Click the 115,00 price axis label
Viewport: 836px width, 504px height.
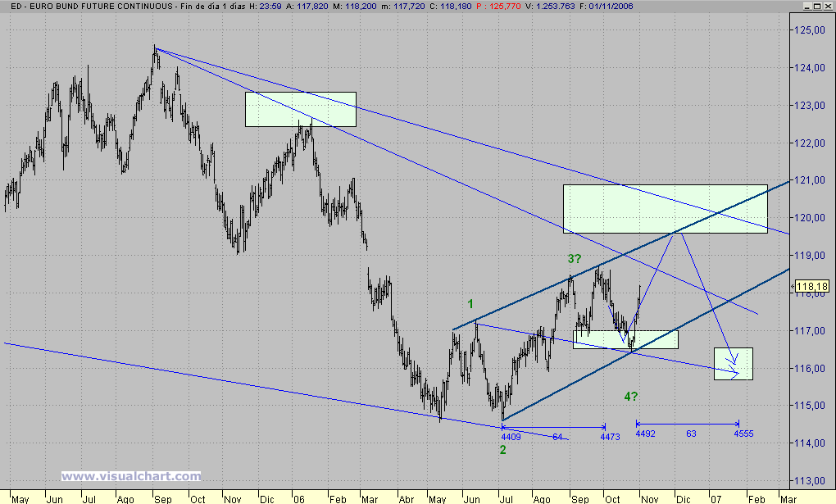point(809,406)
